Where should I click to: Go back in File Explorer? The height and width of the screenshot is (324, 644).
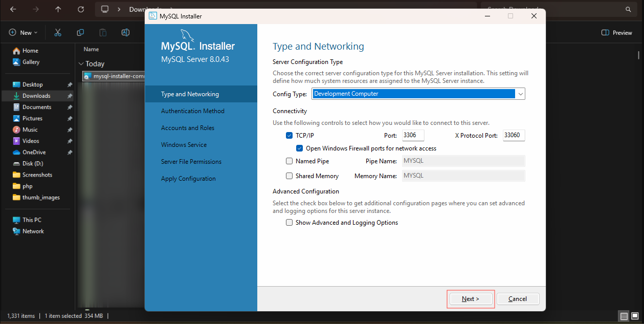pos(13,9)
